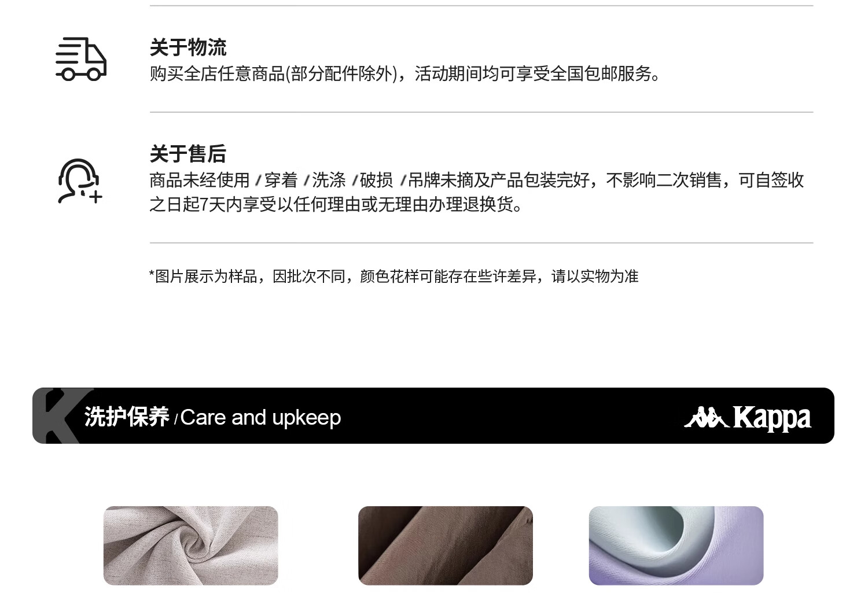The width and height of the screenshot is (868, 593).
Task: Open the beige knit fabric thumbnail
Action: 191,546
